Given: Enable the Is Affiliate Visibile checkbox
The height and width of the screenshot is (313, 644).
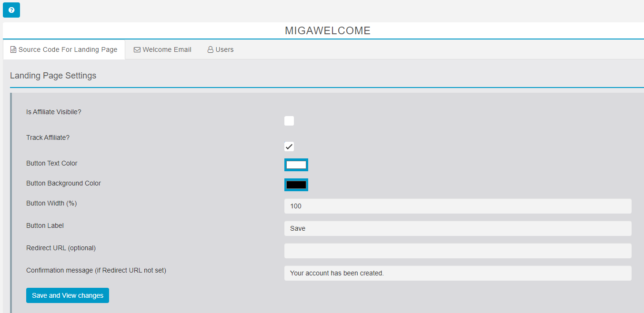Looking at the screenshot, I should click(289, 121).
